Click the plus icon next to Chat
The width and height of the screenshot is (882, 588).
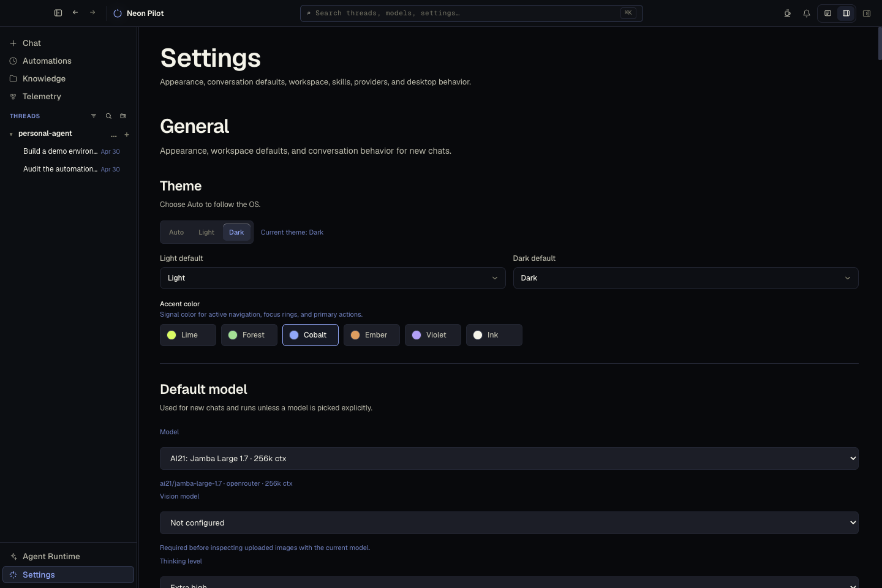tap(13, 43)
